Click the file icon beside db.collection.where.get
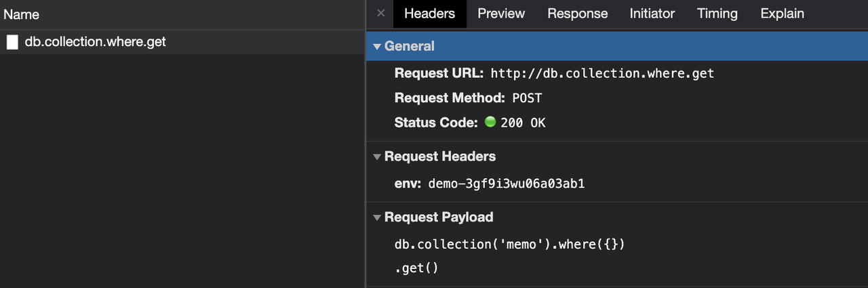The height and width of the screenshot is (288, 868). tap(12, 42)
